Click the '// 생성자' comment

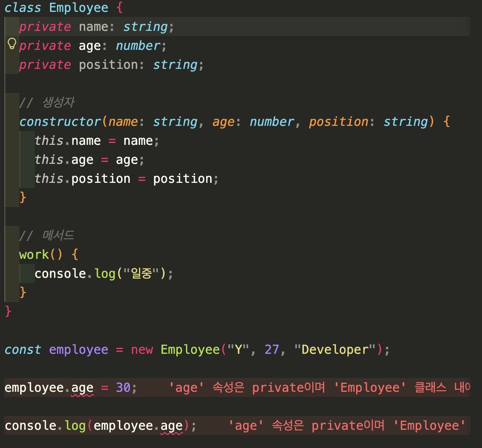(47, 103)
